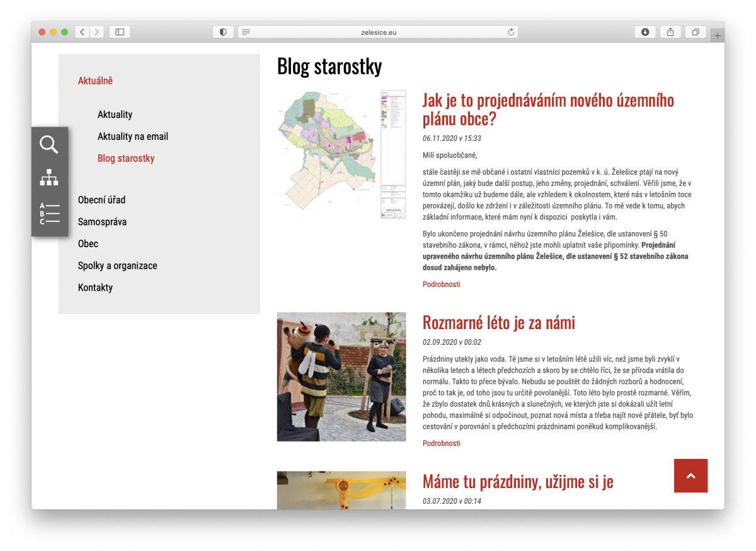This screenshot has height=551, width=756.
Task: Open a new tab with the plus icon
Action: [717, 35]
